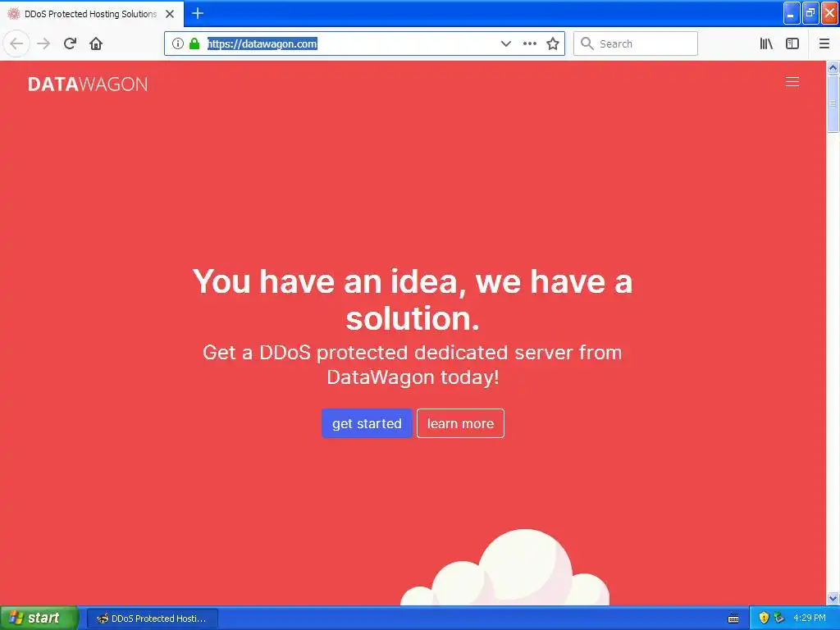Click the magnifier icon in the Search box
This screenshot has height=630, width=840.
pyautogui.click(x=587, y=43)
